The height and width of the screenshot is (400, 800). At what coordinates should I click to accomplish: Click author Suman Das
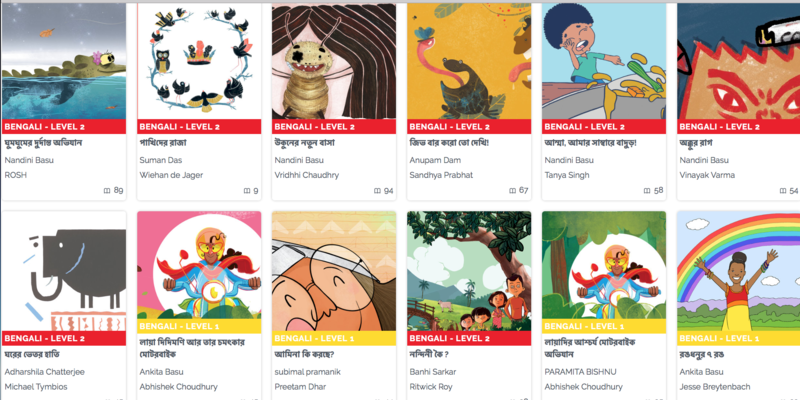(x=160, y=160)
